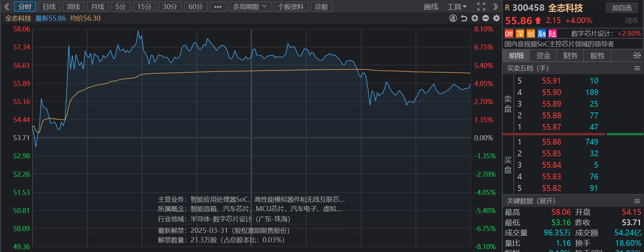Click the 速 quick-mode circle icon
This screenshot has width=644, height=252.
(x=453, y=18)
